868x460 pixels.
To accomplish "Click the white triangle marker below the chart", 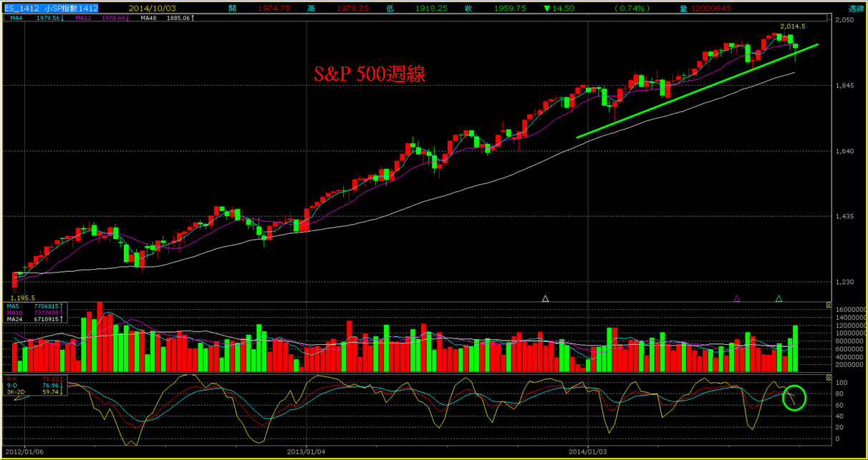I will 545,298.
